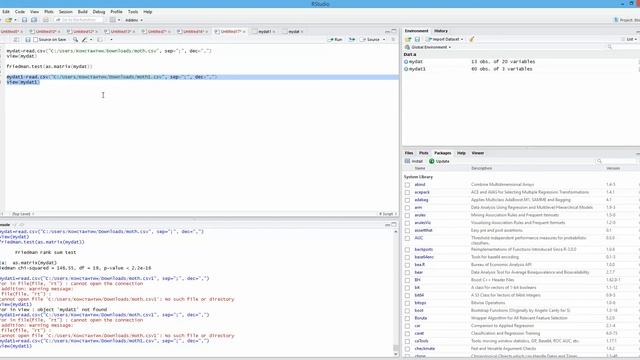
Task: Toggle Source on Save checkbox
Action: click(x=36, y=40)
